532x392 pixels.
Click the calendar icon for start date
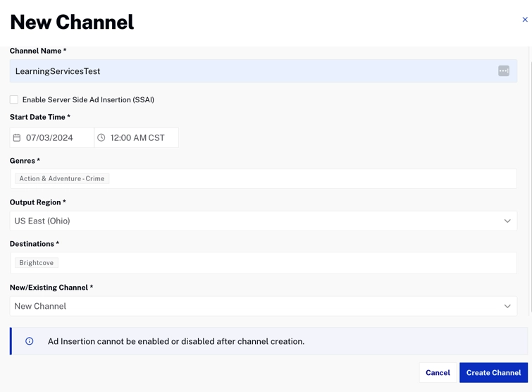17,137
